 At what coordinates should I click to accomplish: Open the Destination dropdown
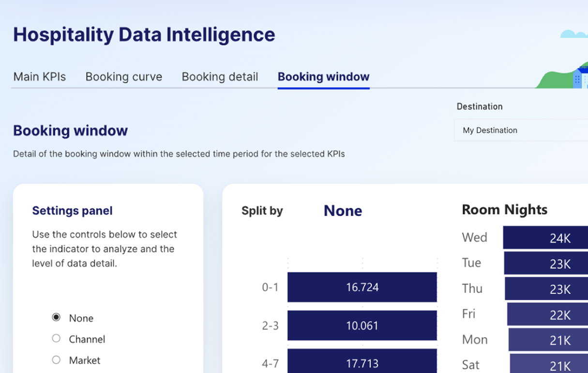[520, 130]
